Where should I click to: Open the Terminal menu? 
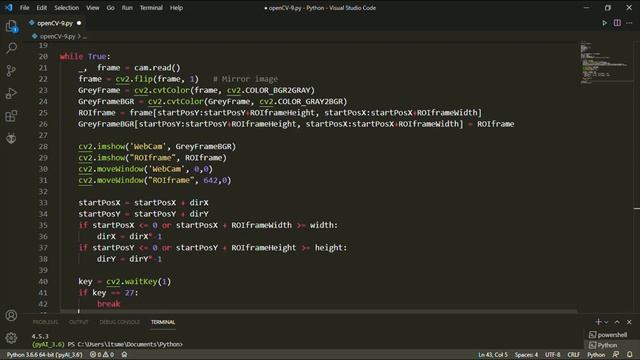point(151,8)
